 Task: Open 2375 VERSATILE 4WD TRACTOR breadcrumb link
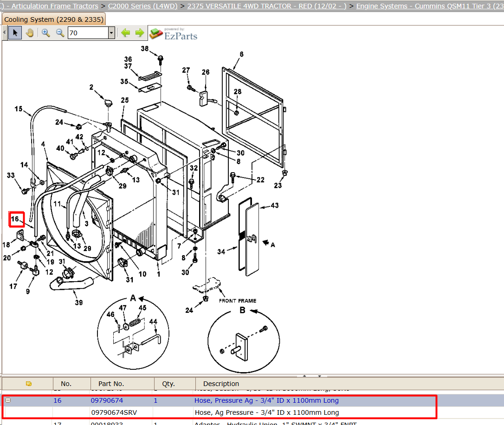[267, 6]
